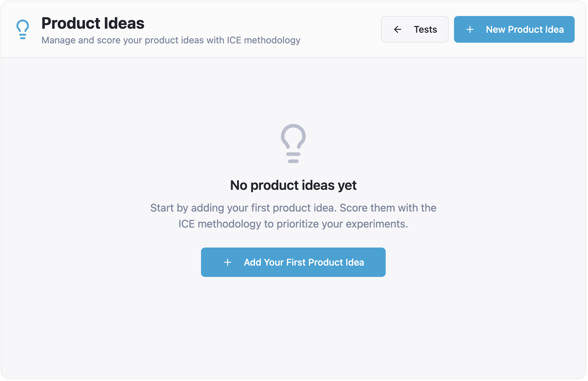Image resolution: width=588 pixels, height=381 pixels.
Task: Add Your First Product Idea
Action: coord(293,262)
